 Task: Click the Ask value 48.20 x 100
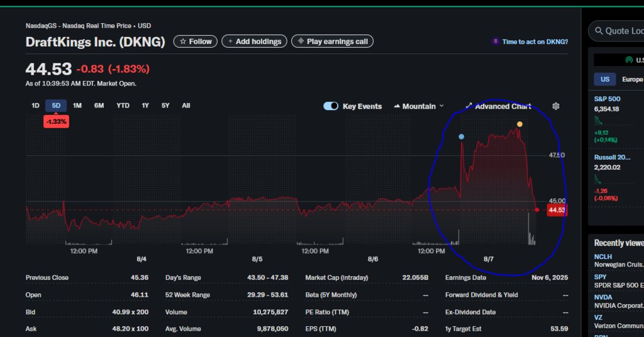tap(130, 329)
